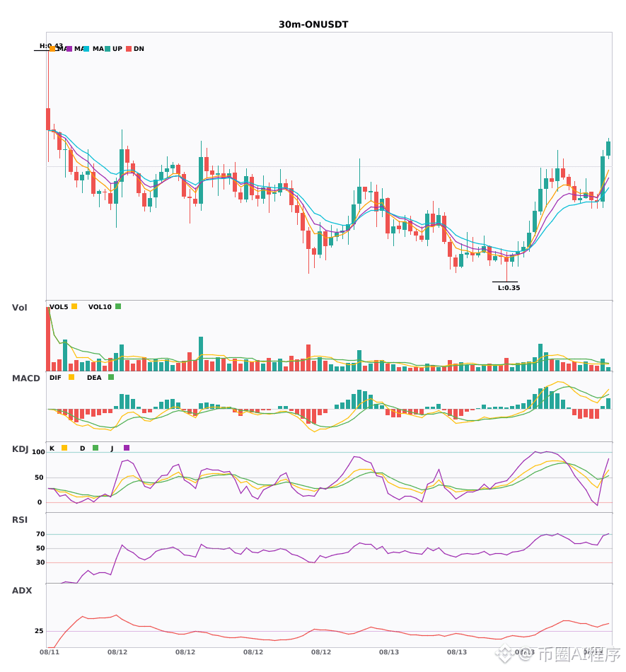Click the yellow K legend swatch
The width and height of the screenshot is (626, 672).
tap(64, 448)
